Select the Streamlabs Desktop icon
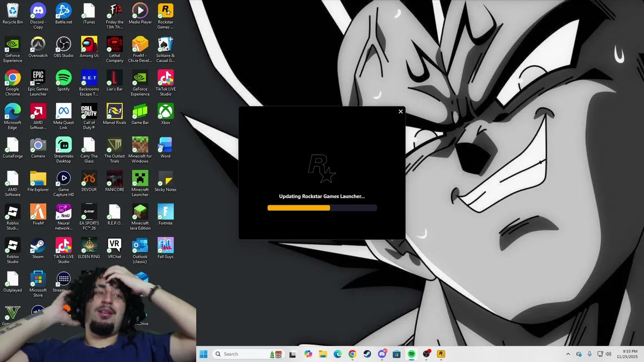 (63, 150)
